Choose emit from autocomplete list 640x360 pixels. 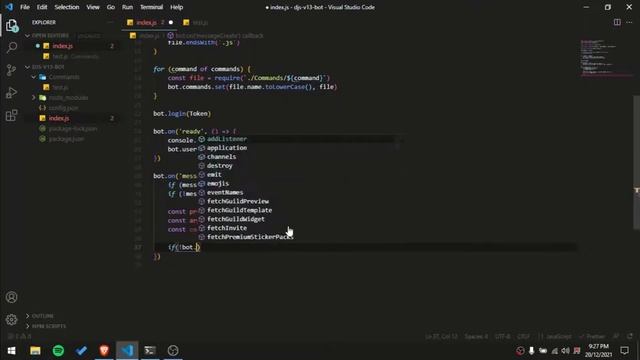[x=300, y=175]
